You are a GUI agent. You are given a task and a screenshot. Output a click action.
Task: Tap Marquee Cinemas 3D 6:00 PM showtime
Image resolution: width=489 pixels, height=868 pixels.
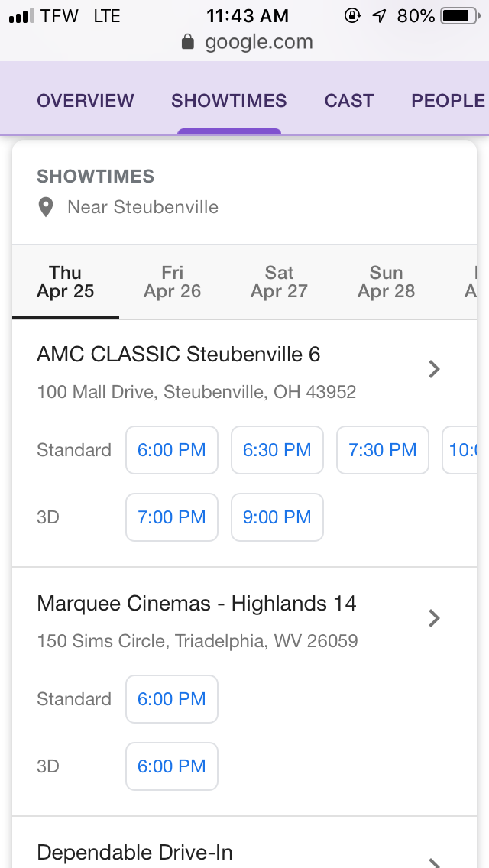[172, 766]
